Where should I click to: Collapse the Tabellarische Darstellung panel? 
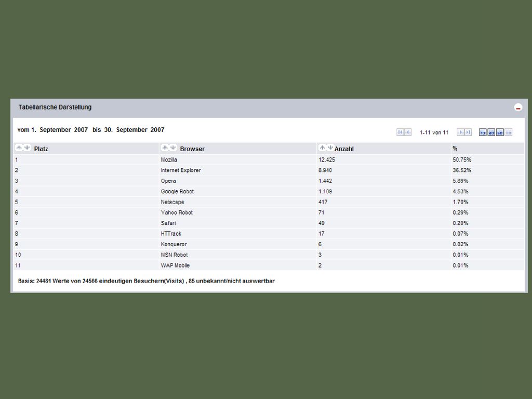(x=518, y=108)
